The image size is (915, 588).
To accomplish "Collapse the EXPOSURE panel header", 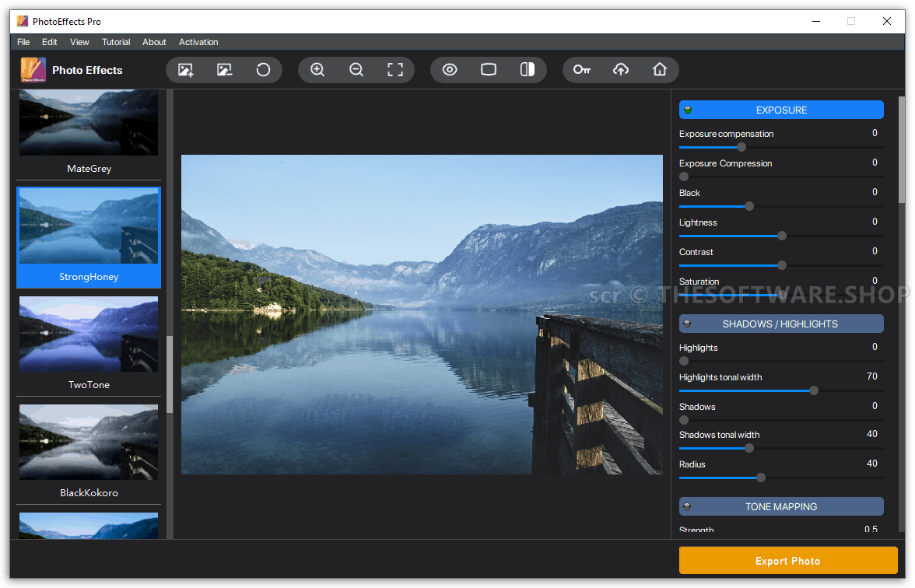I will pyautogui.click(x=781, y=110).
